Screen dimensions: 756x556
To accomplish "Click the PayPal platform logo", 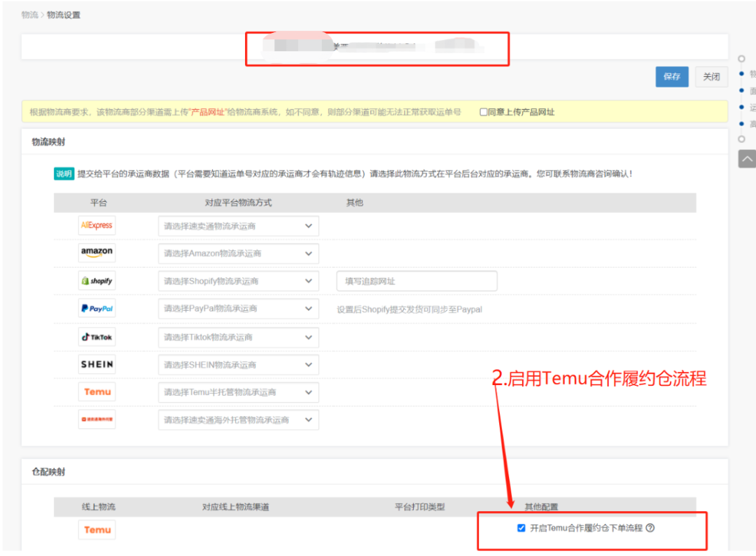I will pyautogui.click(x=97, y=308).
